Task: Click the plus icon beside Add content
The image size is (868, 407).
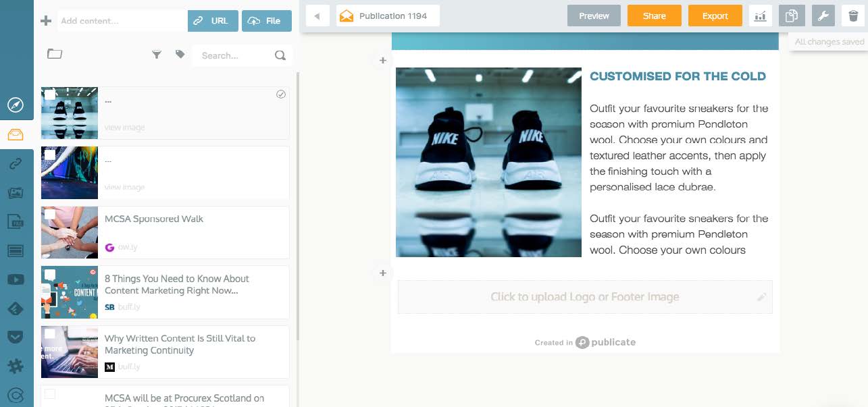Action: [46, 21]
